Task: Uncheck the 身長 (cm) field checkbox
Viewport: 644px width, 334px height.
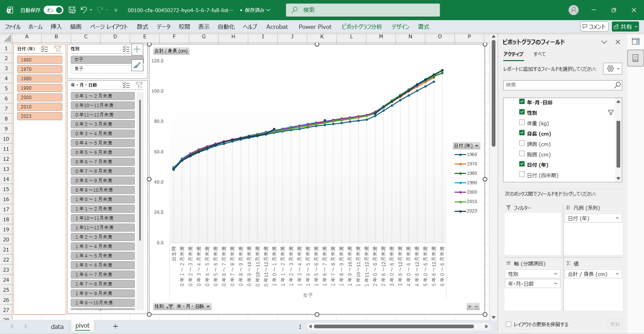Action: click(x=522, y=133)
